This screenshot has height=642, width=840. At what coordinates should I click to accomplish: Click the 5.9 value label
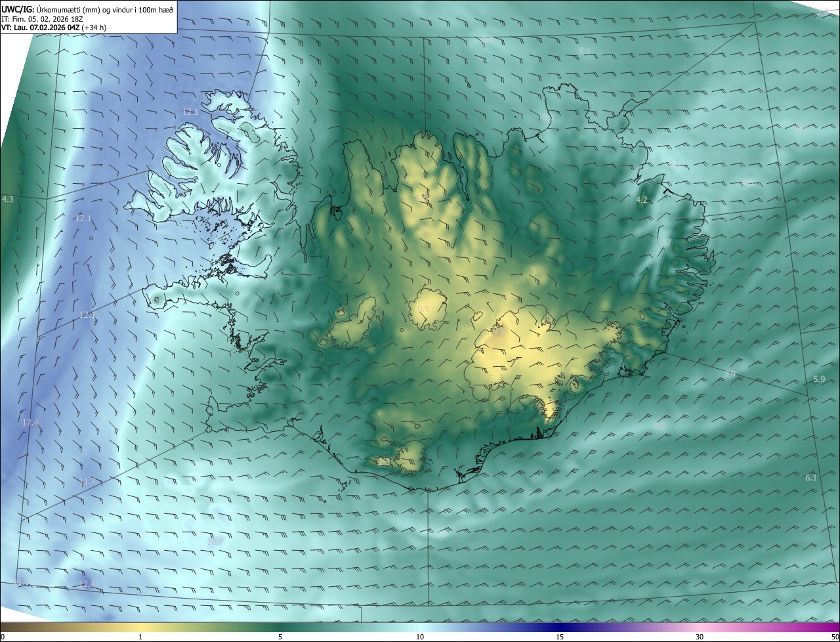click(x=819, y=379)
